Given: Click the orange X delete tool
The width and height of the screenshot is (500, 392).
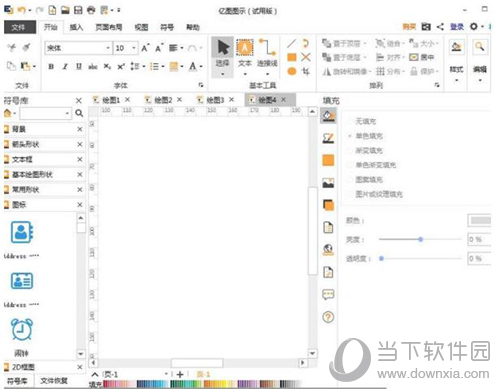Looking at the screenshot, I should (306, 57).
